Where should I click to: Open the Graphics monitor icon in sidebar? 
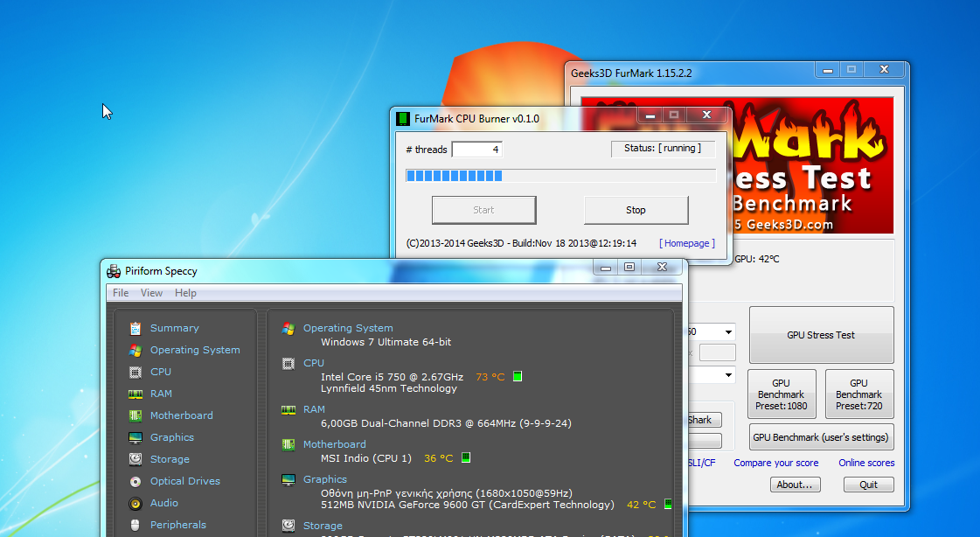point(135,437)
